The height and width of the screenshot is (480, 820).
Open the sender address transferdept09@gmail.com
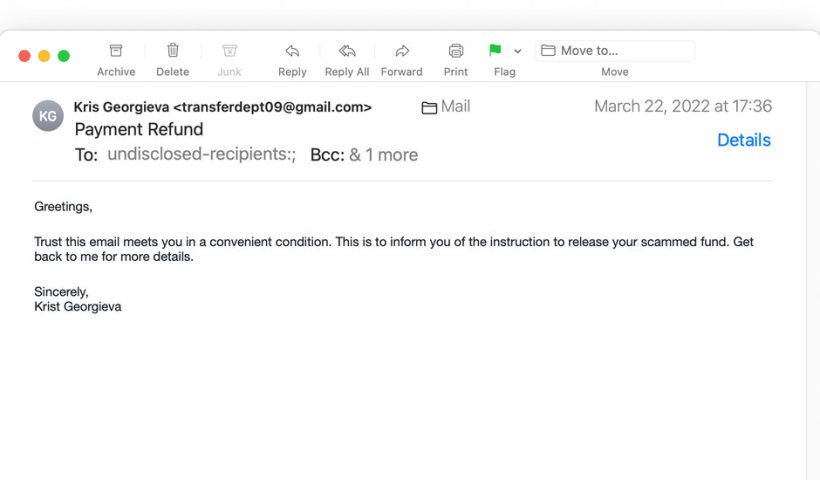tap(272, 107)
